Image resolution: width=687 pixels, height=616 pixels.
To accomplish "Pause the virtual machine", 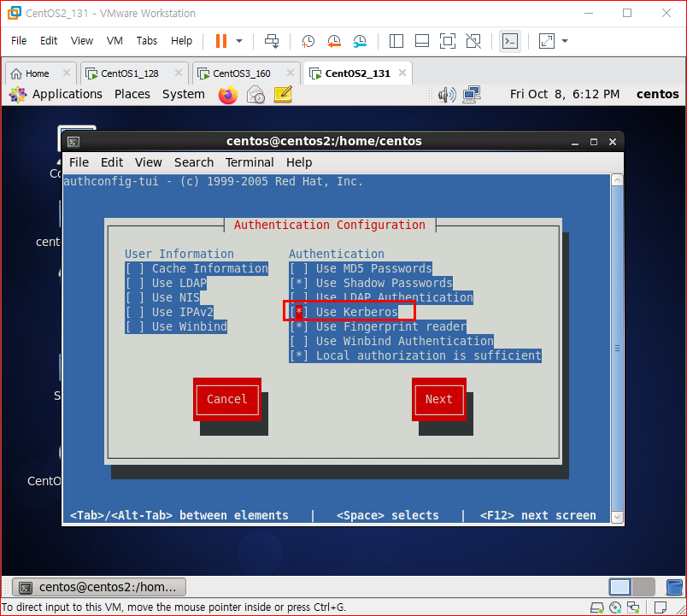I will click(x=221, y=41).
